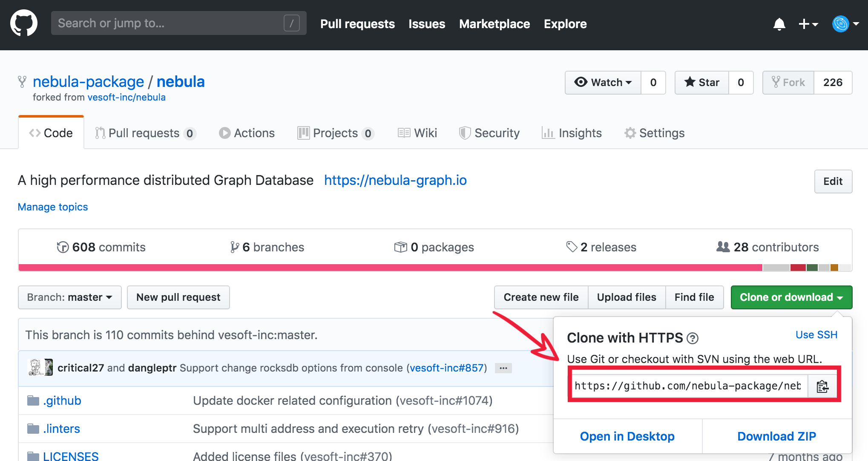This screenshot has width=868, height=461.
Task: Open the https://nebula-graph.io link
Action: 395,180
